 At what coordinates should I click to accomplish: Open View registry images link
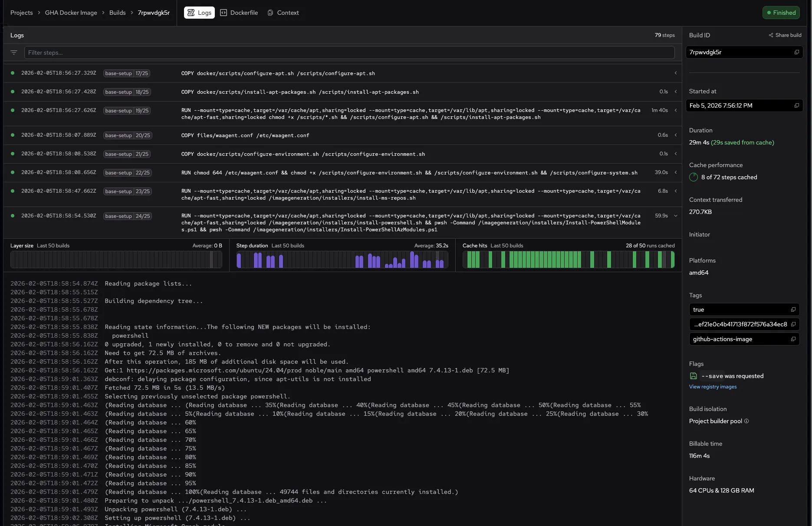[x=713, y=387]
